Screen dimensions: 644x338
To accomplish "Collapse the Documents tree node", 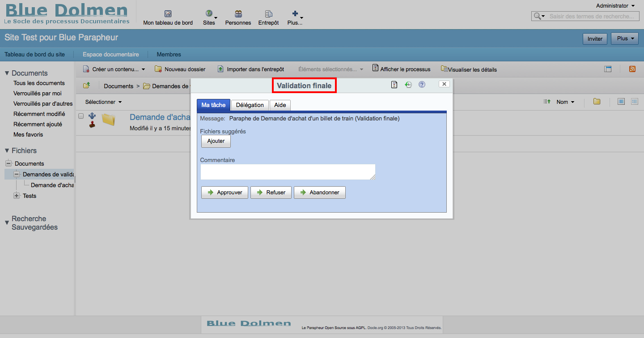I will (x=8, y=163).
